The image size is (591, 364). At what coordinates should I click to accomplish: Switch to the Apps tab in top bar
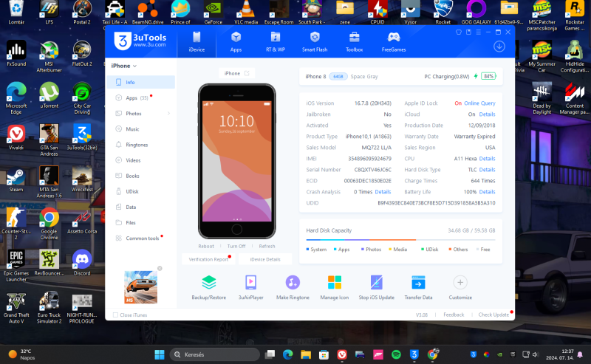(x=236, y=42)
